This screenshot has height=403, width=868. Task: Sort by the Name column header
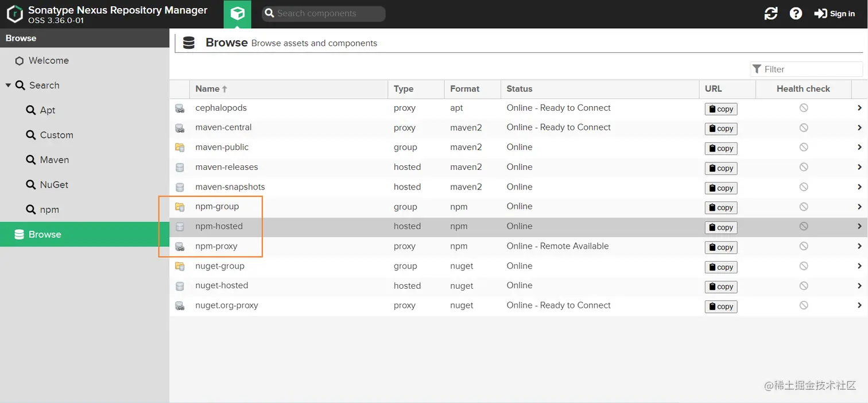[289, 89]
